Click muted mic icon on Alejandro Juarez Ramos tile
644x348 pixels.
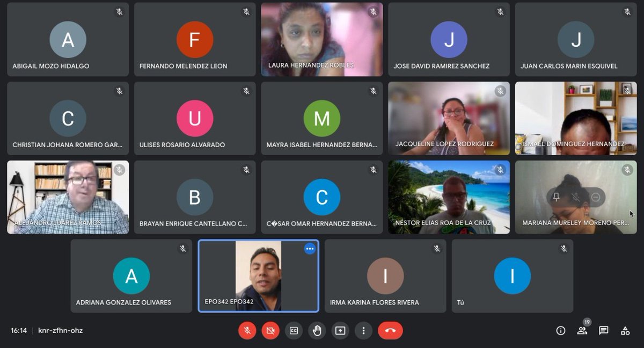click(120, 170)
